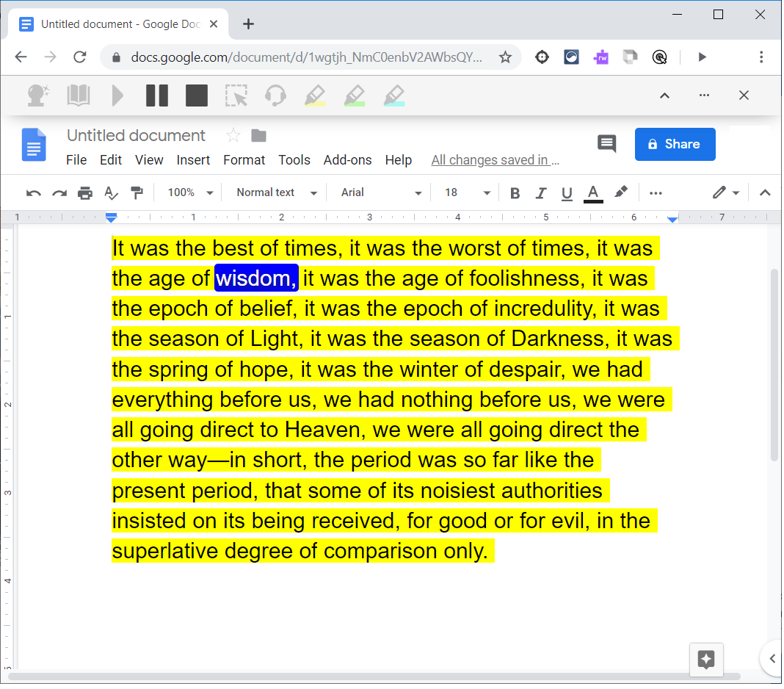Open the Audio Maker headphones tool
The height and width of the screenshot is (689, 784).
(x=275, y=95)
